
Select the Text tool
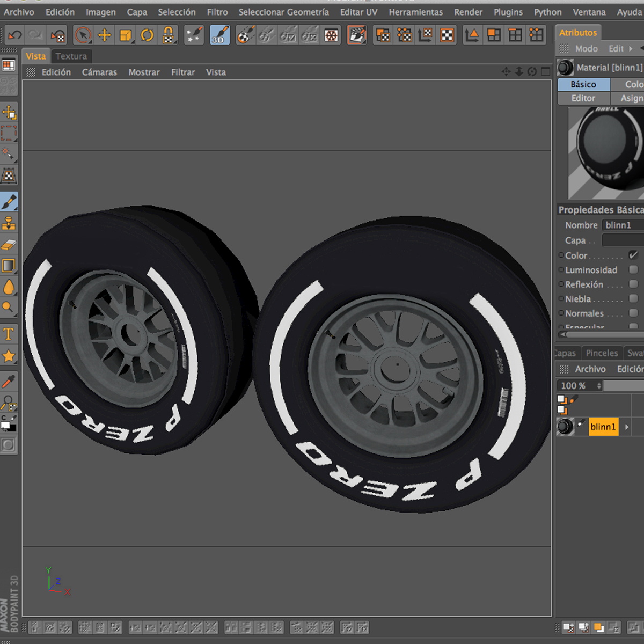(9, 334)
